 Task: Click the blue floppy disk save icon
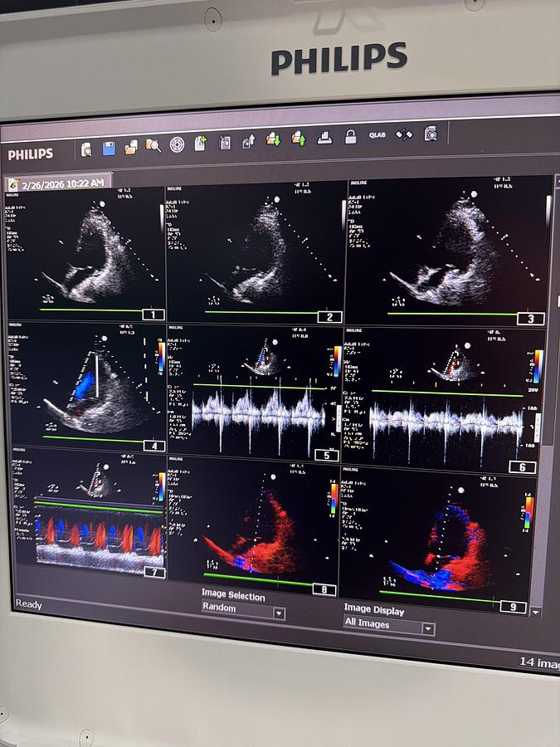pos(109,149)
